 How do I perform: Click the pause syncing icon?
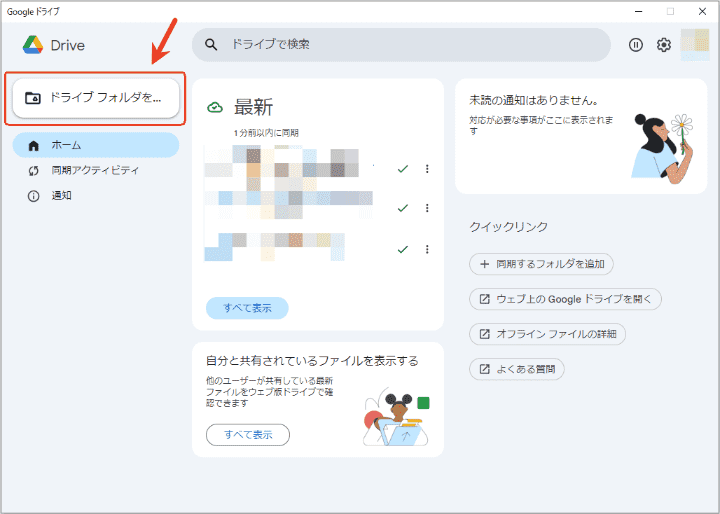point(635,45)
